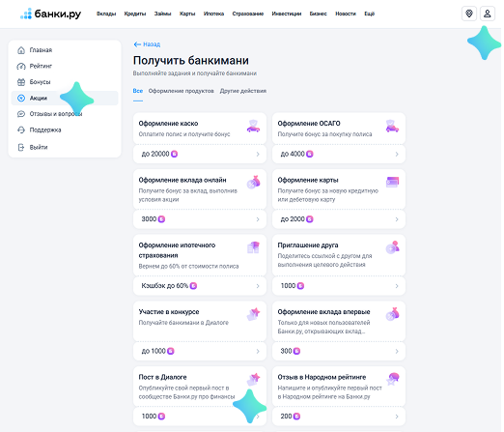Click the card icon on Оформление карты
504x432 pixels.
click(x=392, y=183)
